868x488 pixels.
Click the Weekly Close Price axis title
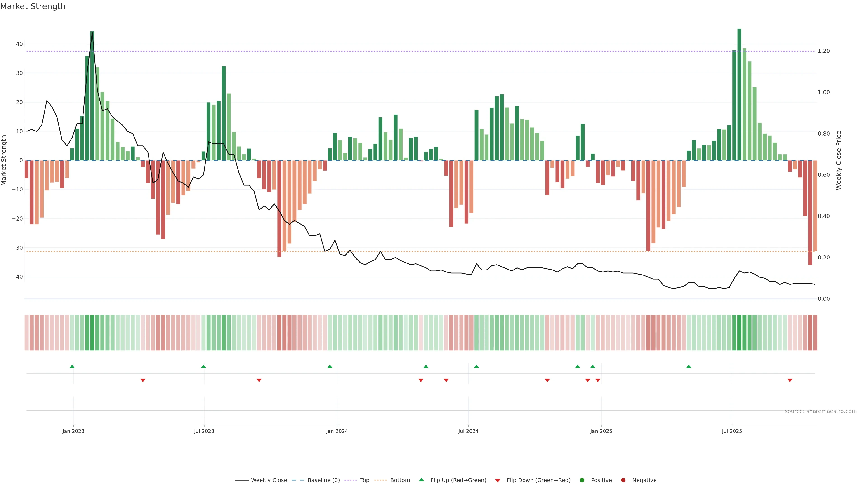[839, 160]
